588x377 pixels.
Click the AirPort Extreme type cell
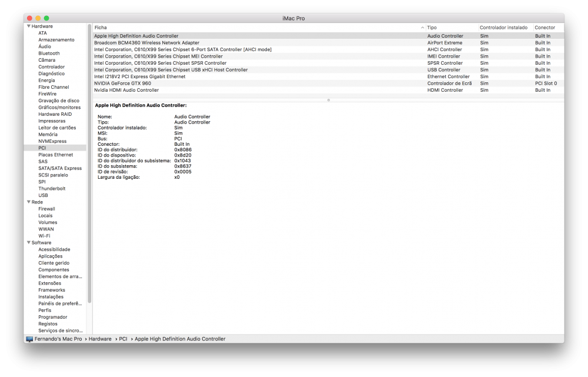pos(445,43)
